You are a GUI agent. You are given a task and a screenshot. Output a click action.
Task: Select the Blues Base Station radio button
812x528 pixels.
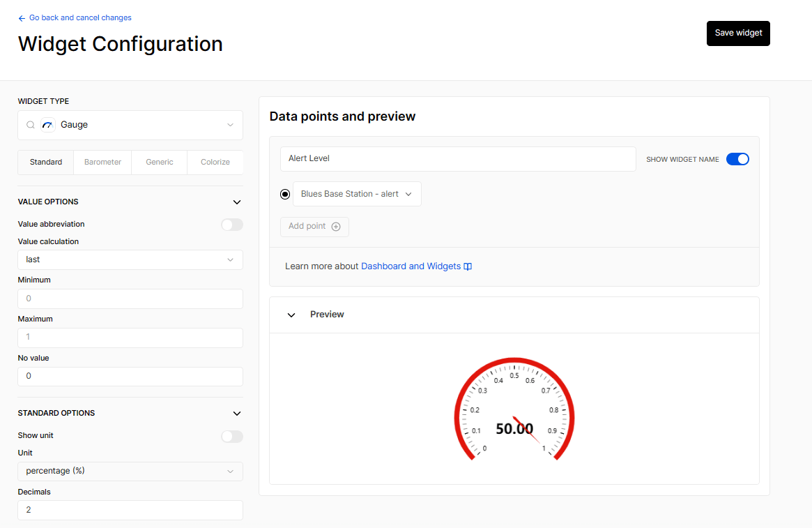coord(285,195)
